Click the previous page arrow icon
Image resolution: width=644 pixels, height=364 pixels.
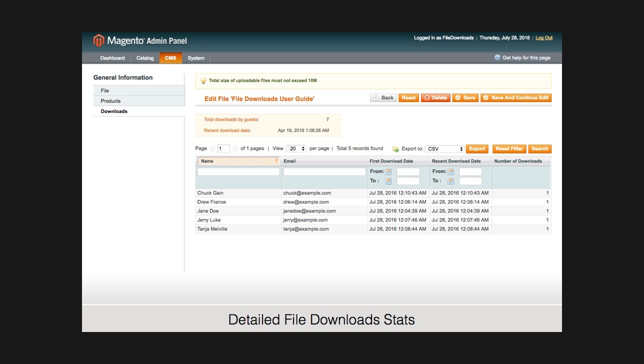[212, 148]
